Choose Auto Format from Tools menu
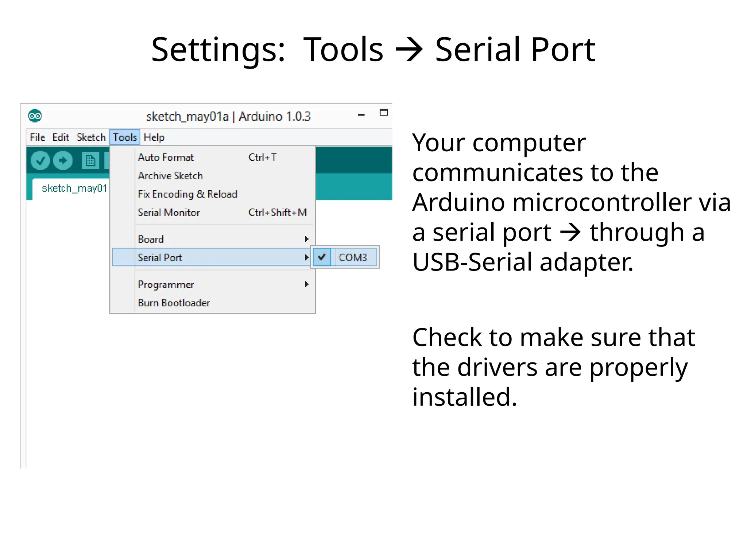This screenshot has width=747, height=560. [x=166, y=157]
